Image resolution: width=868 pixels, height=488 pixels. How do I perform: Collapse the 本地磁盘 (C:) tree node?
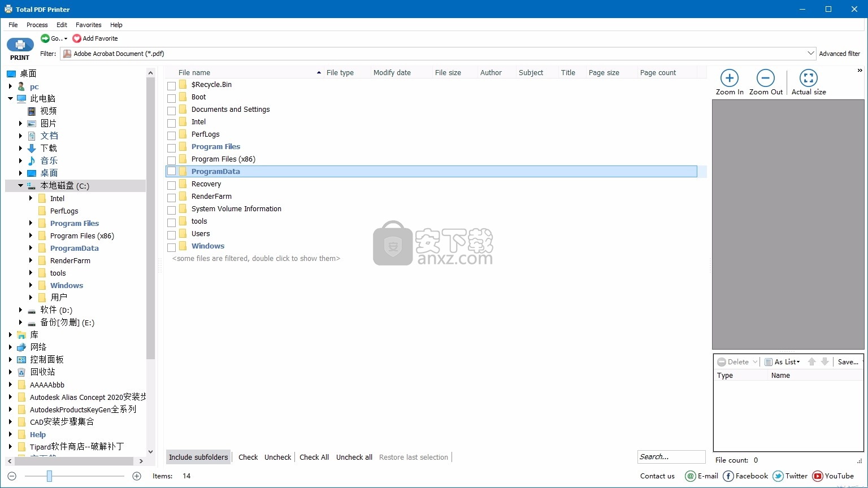click(20, 185)
